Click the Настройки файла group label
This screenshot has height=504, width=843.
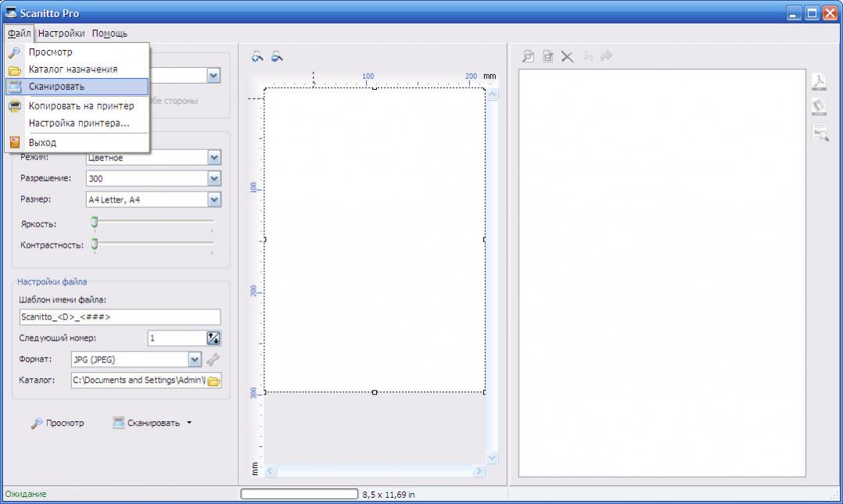(52, 281)
